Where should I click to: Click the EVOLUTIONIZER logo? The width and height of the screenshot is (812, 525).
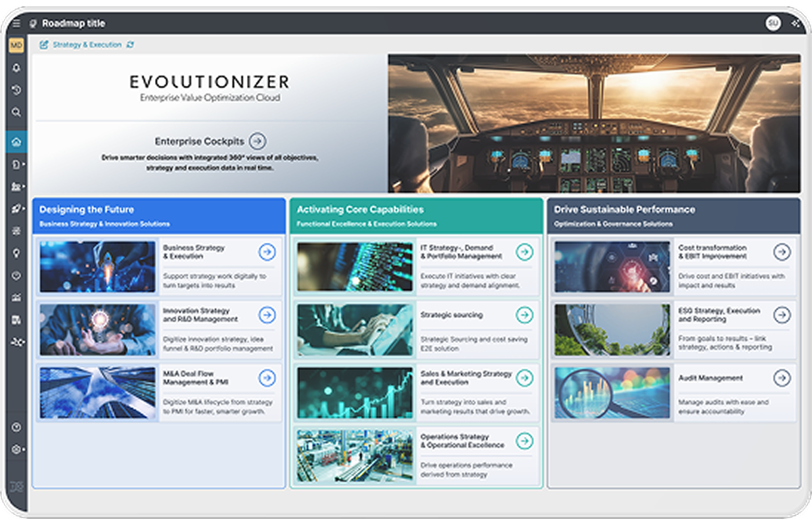(209, 82)
